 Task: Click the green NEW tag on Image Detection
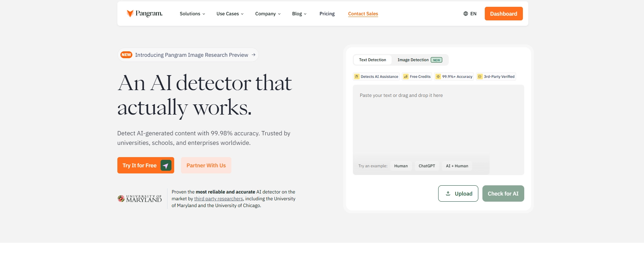436,60
